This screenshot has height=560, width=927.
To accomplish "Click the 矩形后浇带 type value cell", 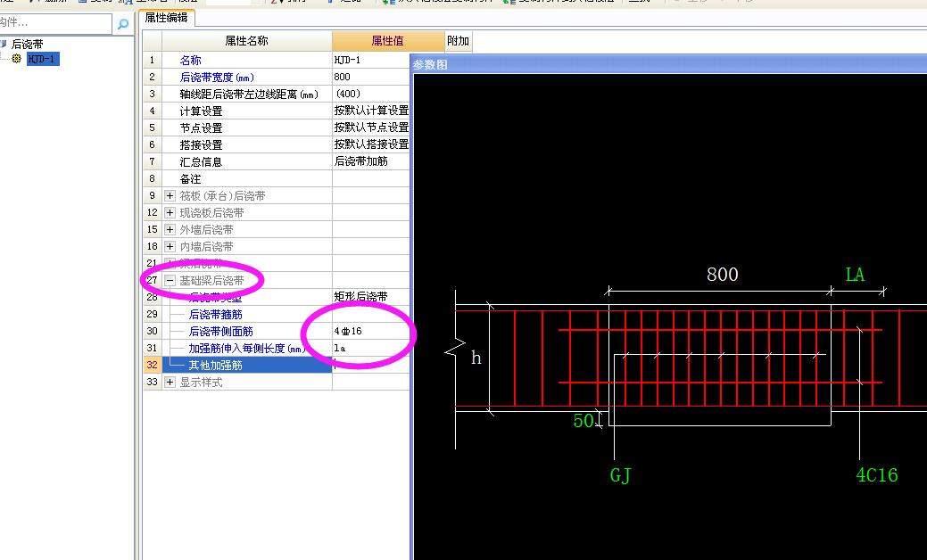I will (371, 297).
